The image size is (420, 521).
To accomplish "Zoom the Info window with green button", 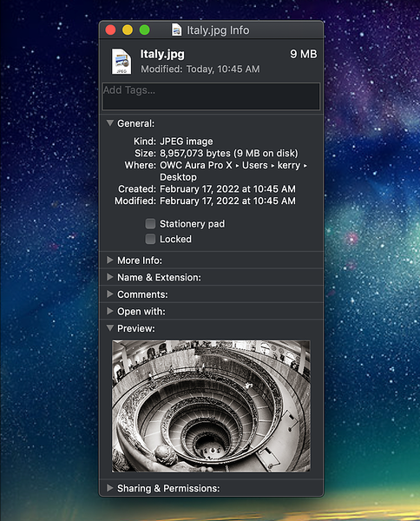I will pos(144,30).
